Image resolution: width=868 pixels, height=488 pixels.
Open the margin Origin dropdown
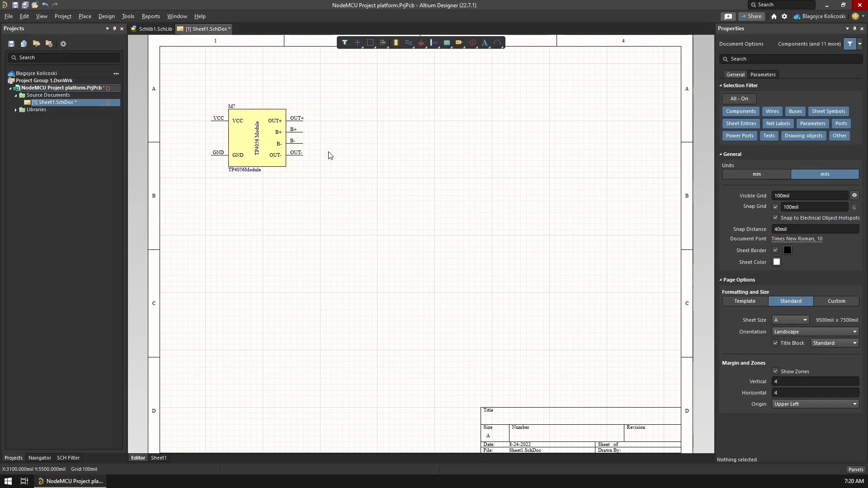pos(815,404)
